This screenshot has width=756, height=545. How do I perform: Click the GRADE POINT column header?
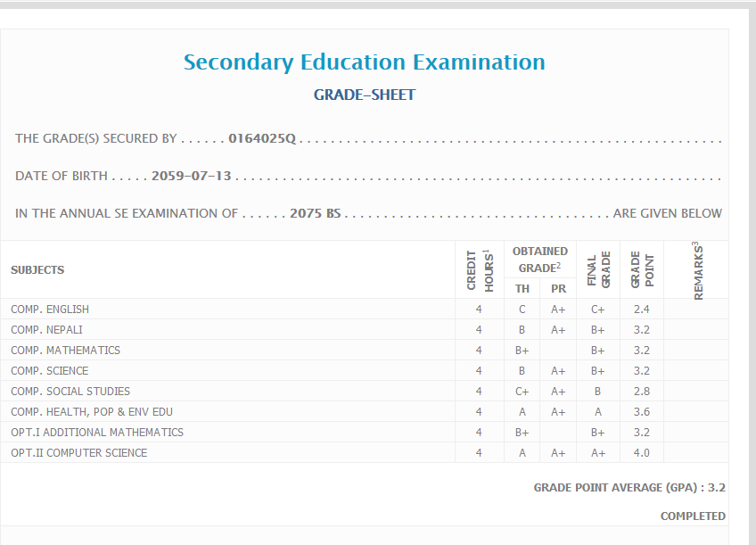tap(642, 269)
